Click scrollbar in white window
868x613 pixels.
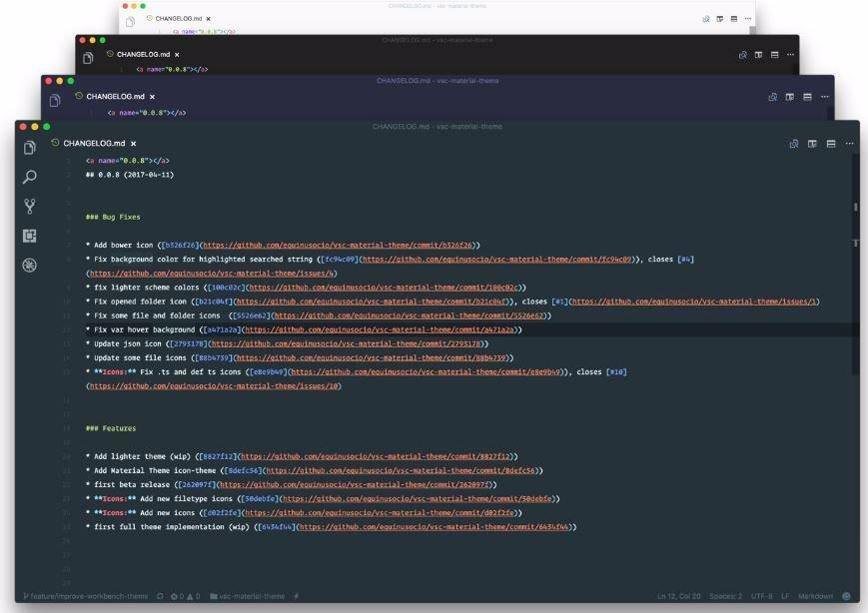[752, 29]
